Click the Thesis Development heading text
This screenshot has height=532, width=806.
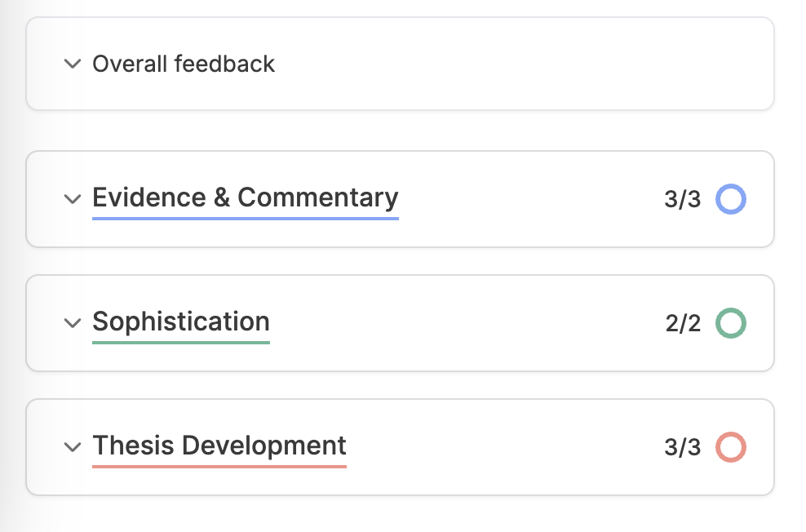coord(219,446)
